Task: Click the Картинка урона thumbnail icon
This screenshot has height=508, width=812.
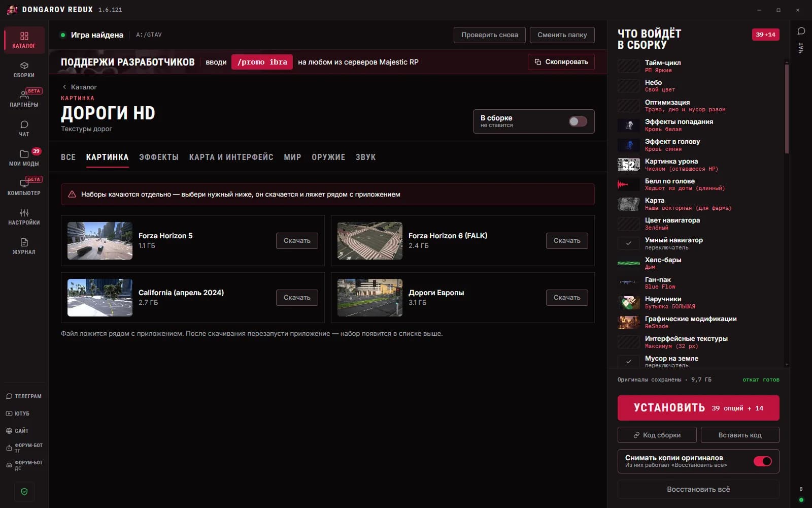Action: [628, 165]
